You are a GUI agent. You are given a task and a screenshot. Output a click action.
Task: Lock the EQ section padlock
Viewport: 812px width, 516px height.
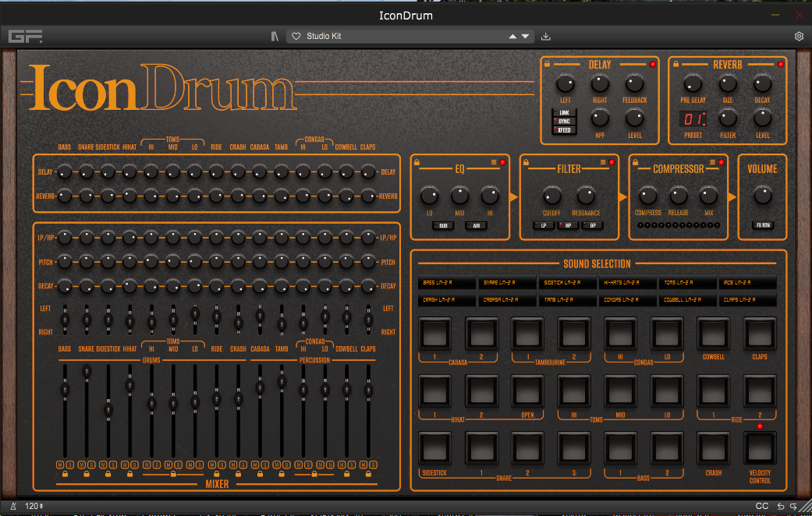tap(417, 162)
